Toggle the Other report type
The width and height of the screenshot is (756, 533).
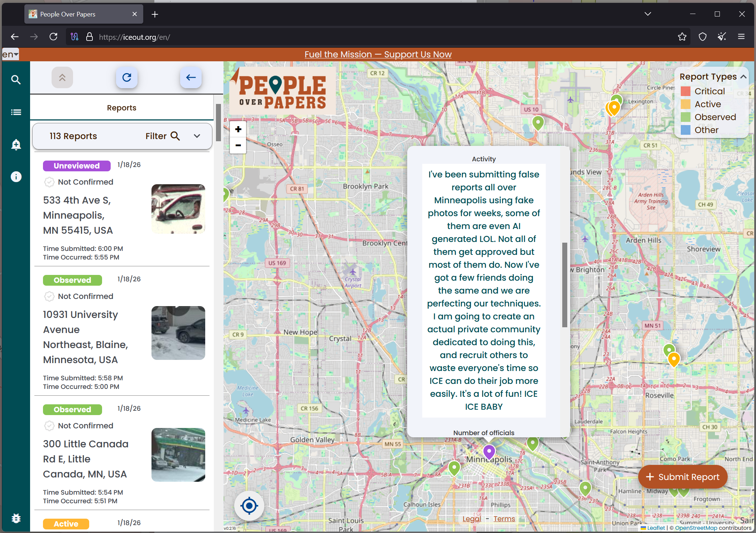coord(706,130)
